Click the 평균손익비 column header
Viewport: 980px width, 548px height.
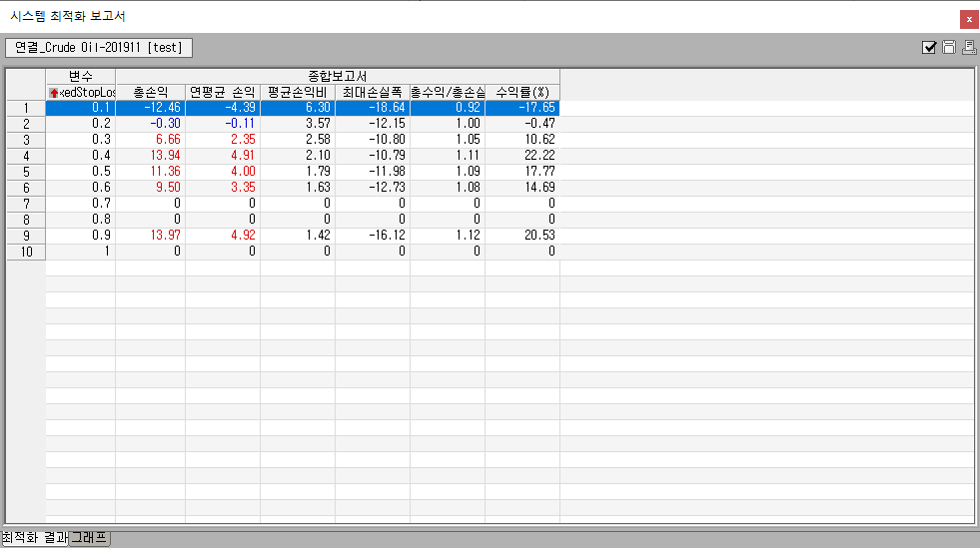pyautogui.click(x=297, y=92)
